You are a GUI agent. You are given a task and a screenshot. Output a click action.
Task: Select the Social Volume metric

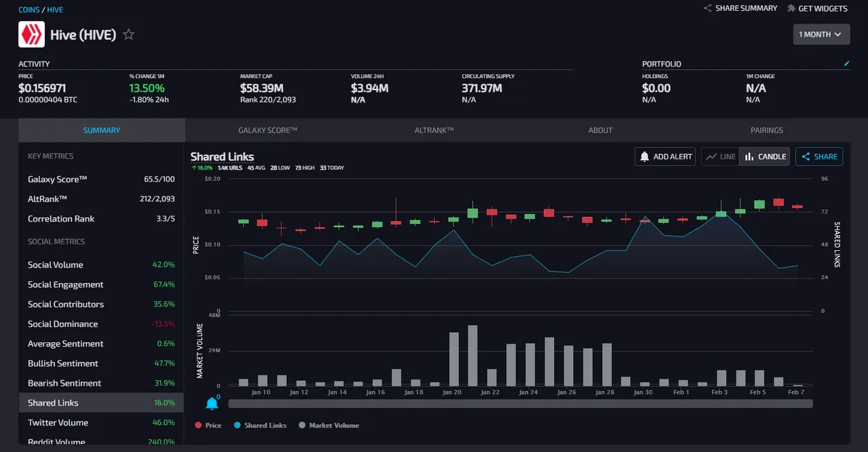pos(101,265)
